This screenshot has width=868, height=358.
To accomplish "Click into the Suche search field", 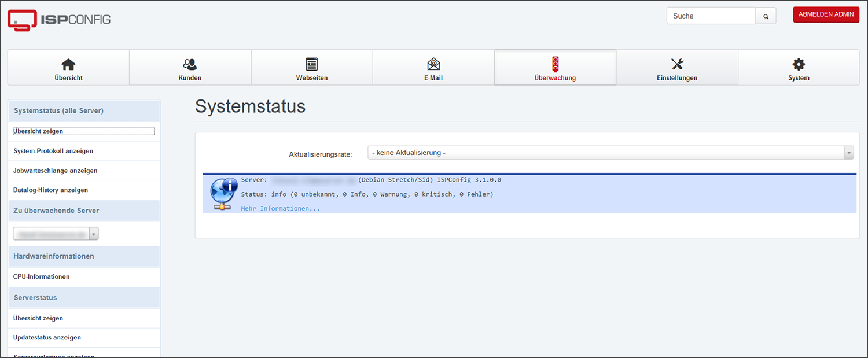I will pyautogui.click(x=711, y=16).
